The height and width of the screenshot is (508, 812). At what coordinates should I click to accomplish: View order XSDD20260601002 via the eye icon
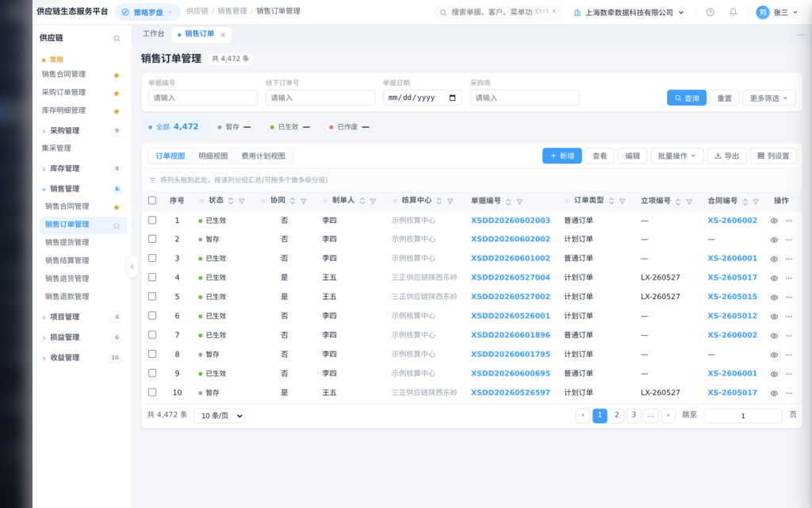[x=774, y=260]
